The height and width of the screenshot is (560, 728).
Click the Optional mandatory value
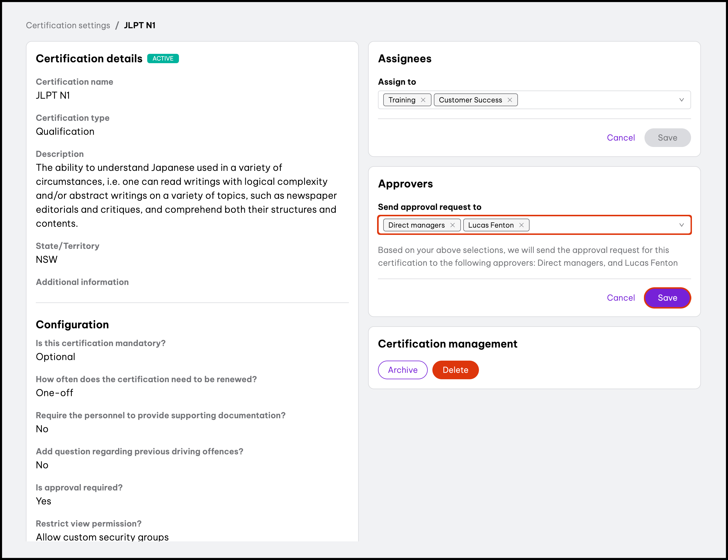[x=55, y=357]
